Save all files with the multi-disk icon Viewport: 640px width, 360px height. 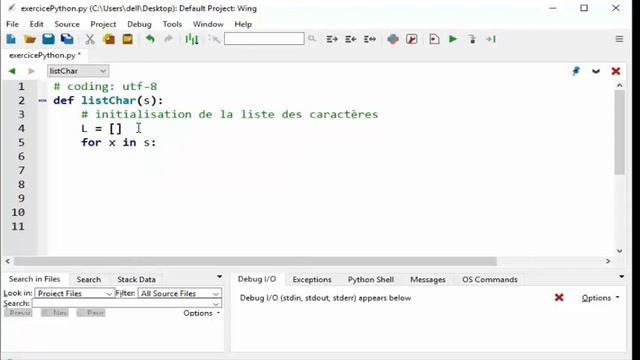tap(67, 39)
